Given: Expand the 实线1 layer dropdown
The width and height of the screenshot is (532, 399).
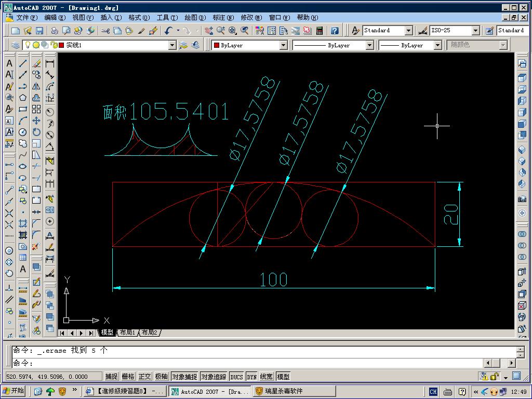Looking at the screenshot, I should [172, 45].
